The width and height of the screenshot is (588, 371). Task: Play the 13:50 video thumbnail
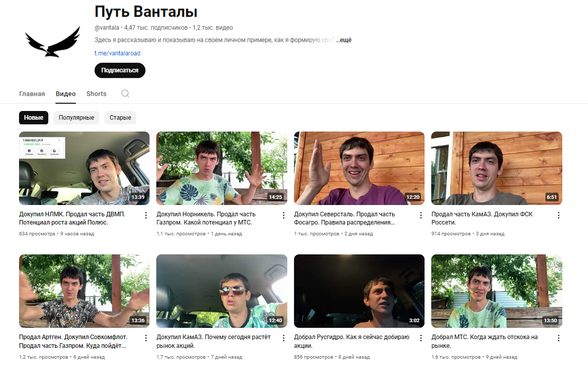point(497,291)
